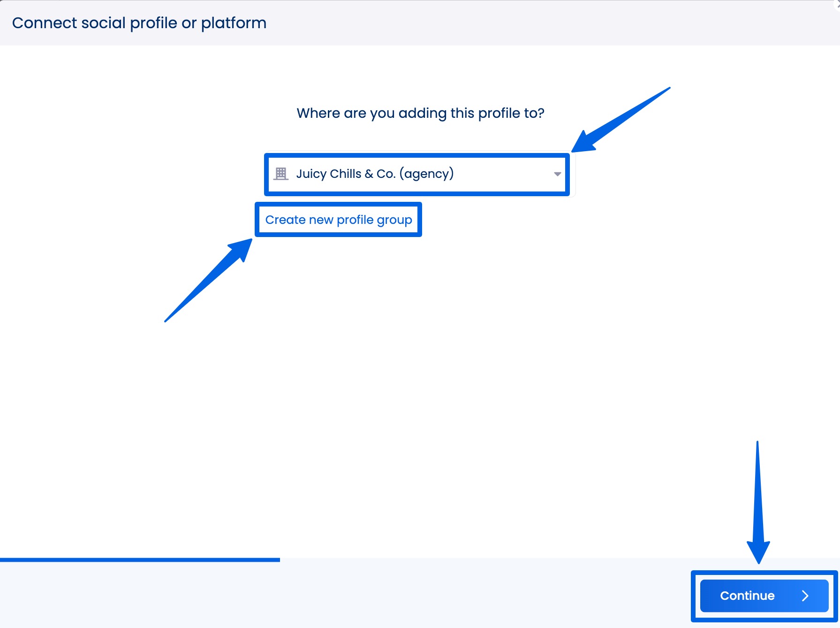The width and height of the screenshot is (840, 628).
Task: Click the 'Where are you adding' heading
Action: click(x=420, y=113)
